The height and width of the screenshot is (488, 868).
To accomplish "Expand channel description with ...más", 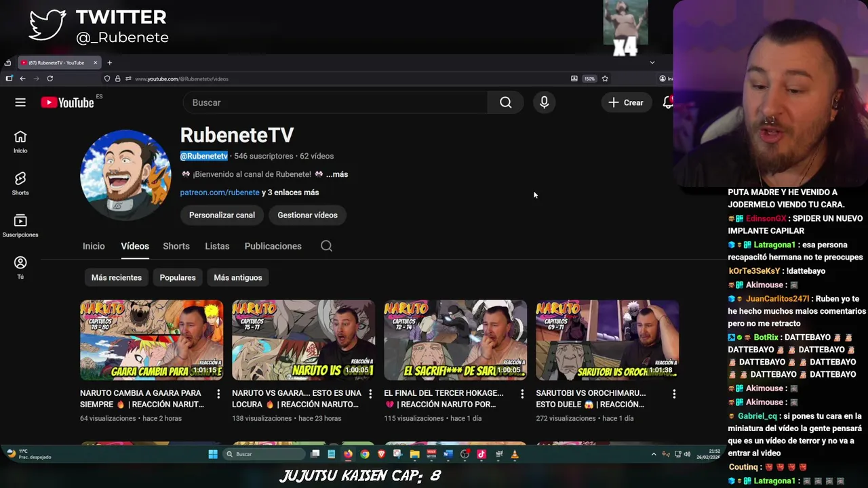I will pyautogui.click(x=337, y=174).
